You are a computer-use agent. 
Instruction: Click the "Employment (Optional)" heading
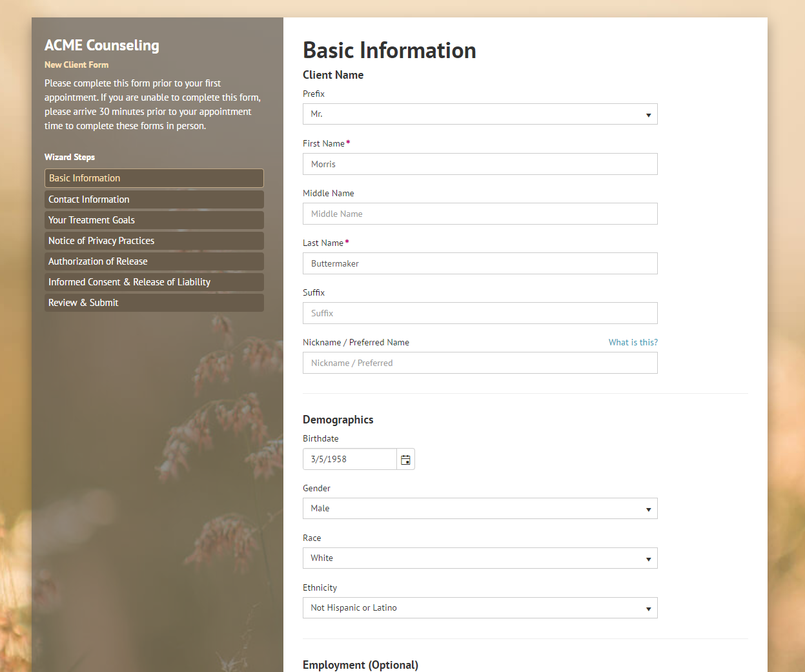[x=360, y=665]
